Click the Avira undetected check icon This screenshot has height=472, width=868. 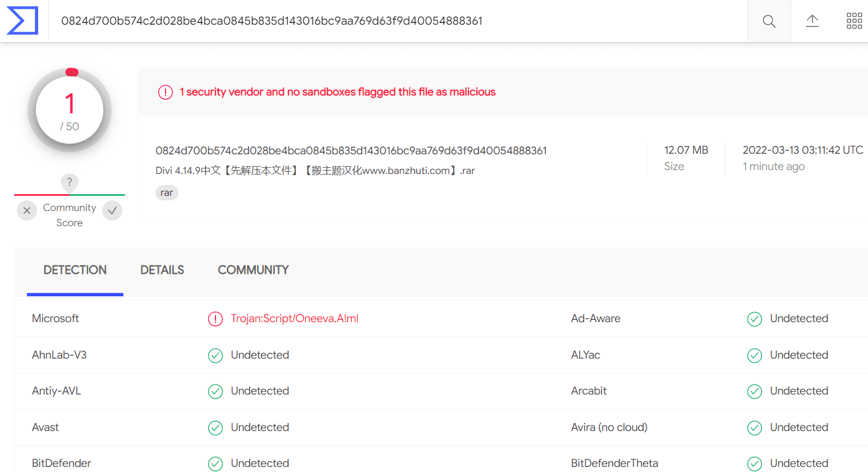tap(755, 428)
